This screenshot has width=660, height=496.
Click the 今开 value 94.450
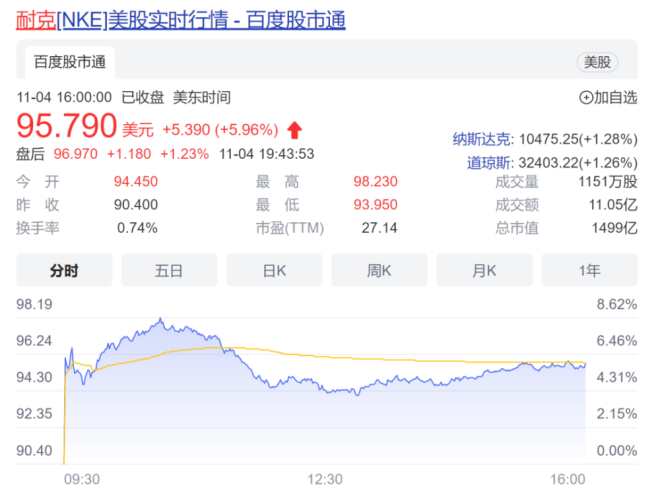click(136, 181)
